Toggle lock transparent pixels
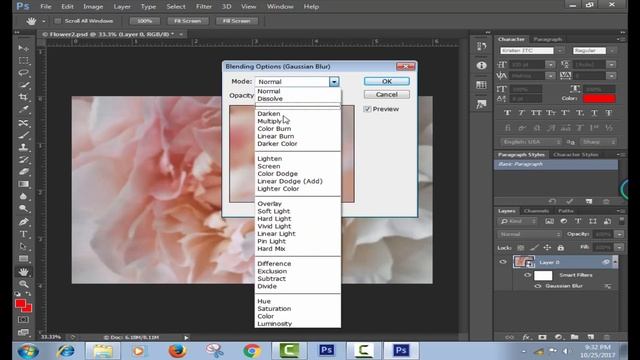The width and height of the screenshot is (640, 360). 521,248
